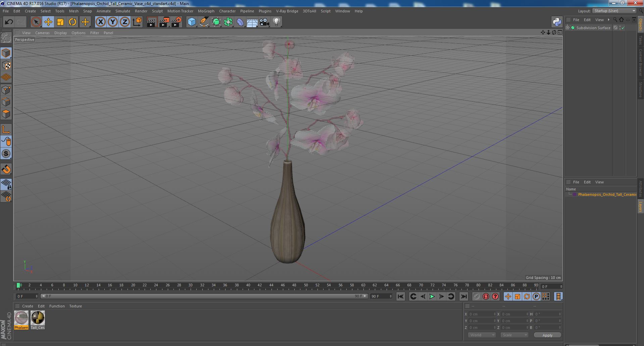Open the Scale mode dropdown
Viewport: 644px width, 346px height.
tap(514, 335)
